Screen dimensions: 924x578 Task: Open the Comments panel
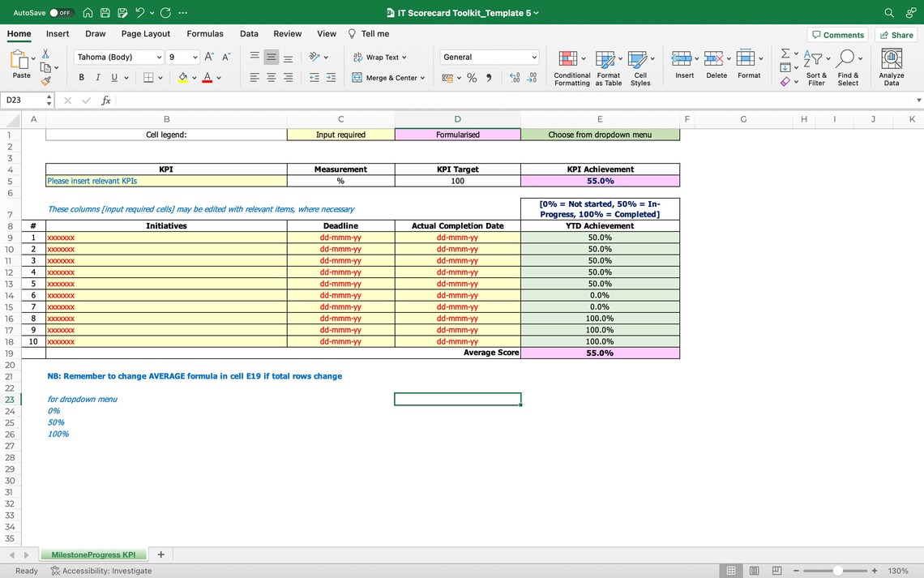(838, 34)
